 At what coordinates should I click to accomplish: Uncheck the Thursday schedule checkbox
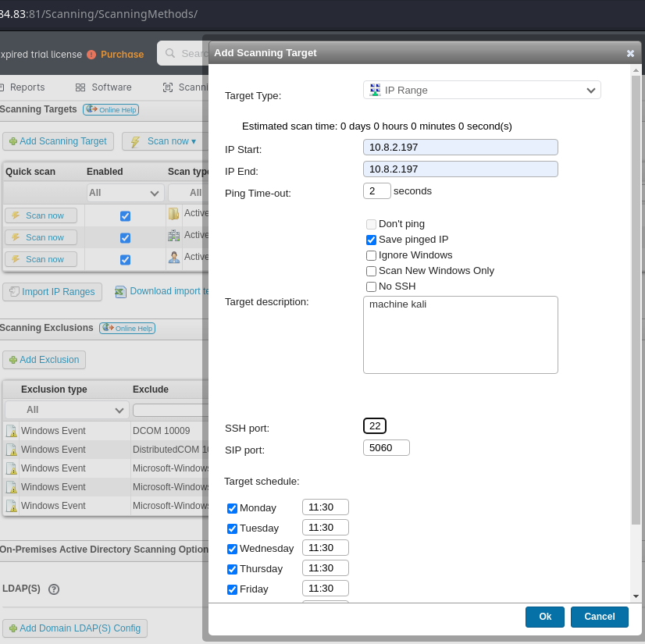point(232,569)
